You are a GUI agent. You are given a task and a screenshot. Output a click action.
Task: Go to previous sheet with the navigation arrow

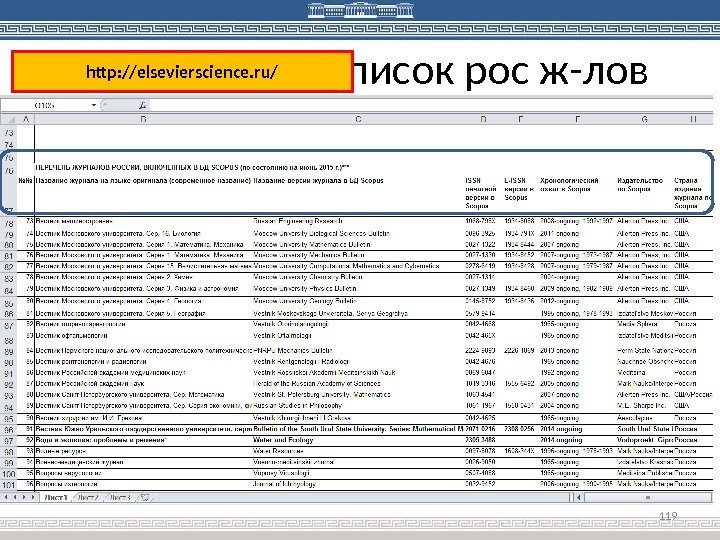pyautogui.click(x=15, y=497)
